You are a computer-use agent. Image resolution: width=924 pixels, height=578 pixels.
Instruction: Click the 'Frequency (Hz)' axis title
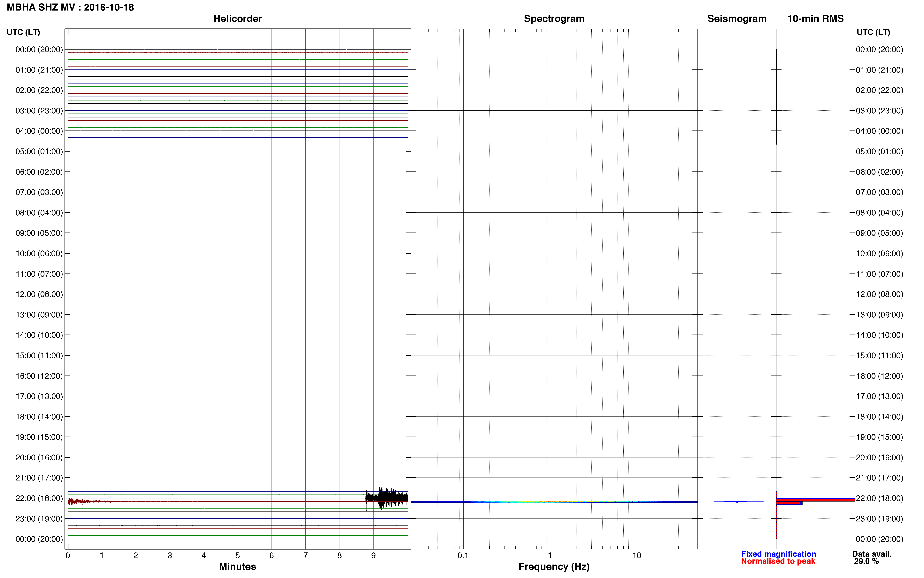(554, 566)
